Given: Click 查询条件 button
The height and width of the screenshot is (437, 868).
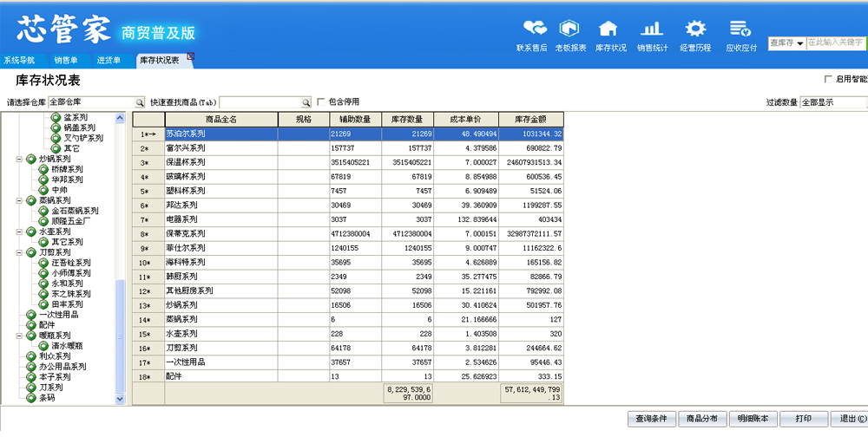Looking at the screenshot, I should click(x=652, y=419).
